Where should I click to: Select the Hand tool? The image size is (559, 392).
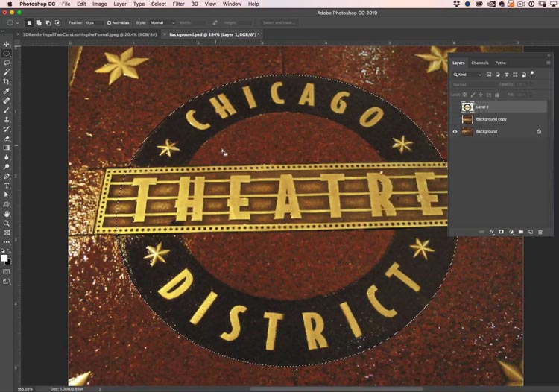7,213
